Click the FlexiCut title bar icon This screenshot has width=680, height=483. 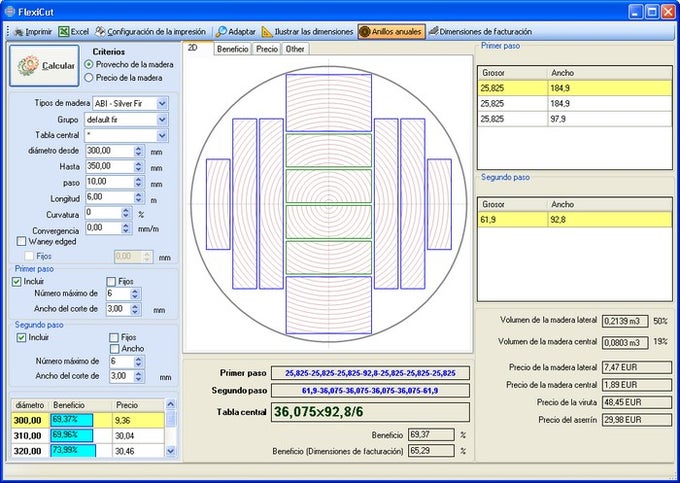coord(10,12)
